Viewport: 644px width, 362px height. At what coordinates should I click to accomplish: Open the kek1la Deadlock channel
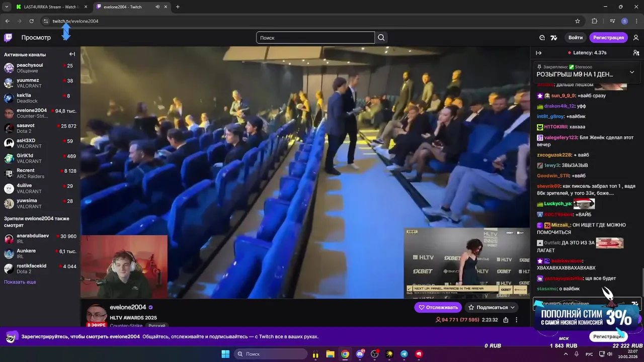click(40, 98)
